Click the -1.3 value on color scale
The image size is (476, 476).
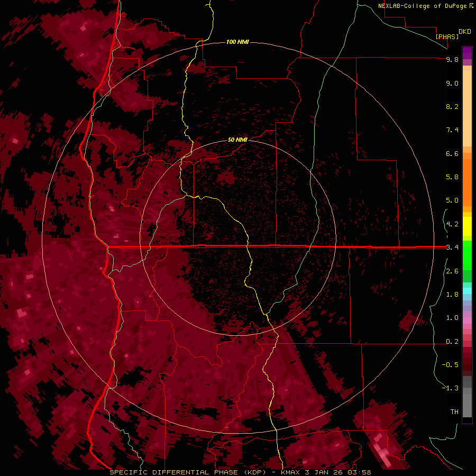tap(450, 388)
